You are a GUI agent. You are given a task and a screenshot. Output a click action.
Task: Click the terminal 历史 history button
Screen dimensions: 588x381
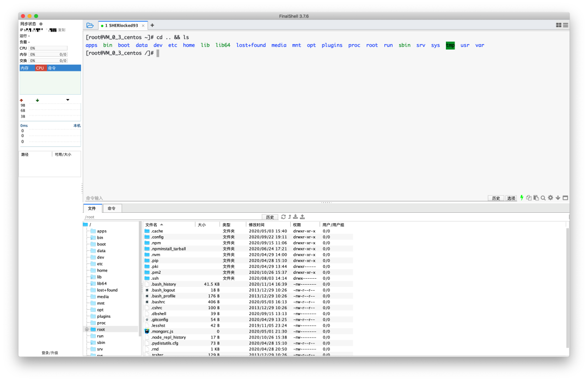pos(496,198)
